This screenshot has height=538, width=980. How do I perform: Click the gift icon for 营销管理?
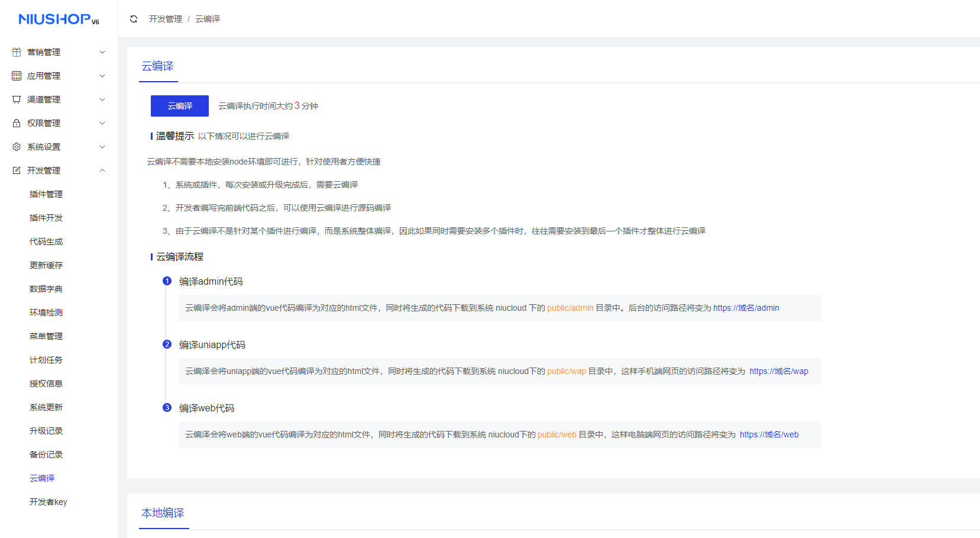click(x=17, y=52)
